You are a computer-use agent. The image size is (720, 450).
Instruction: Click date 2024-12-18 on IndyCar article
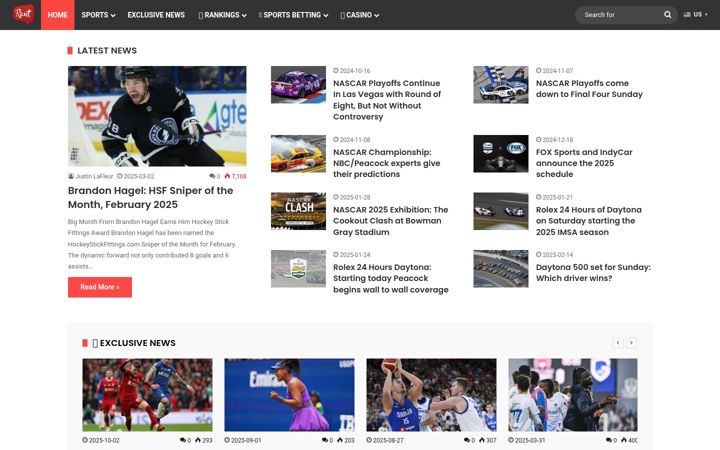tap(554, 140)
